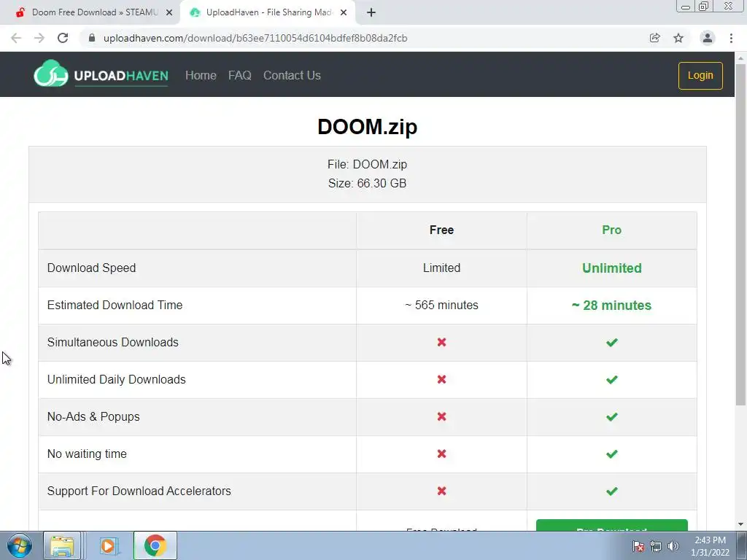Bookmark this page with the star icon

click(x=678, y=38)
